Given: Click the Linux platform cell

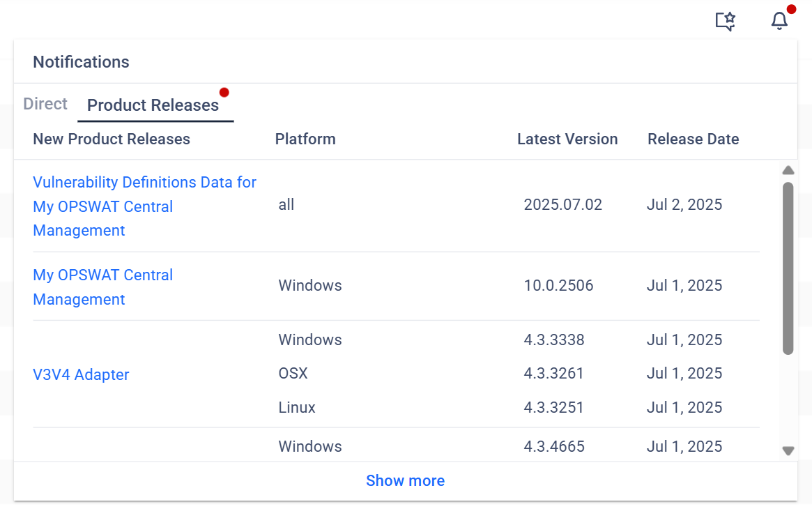Looking at the screenshot, I should 297,408.
